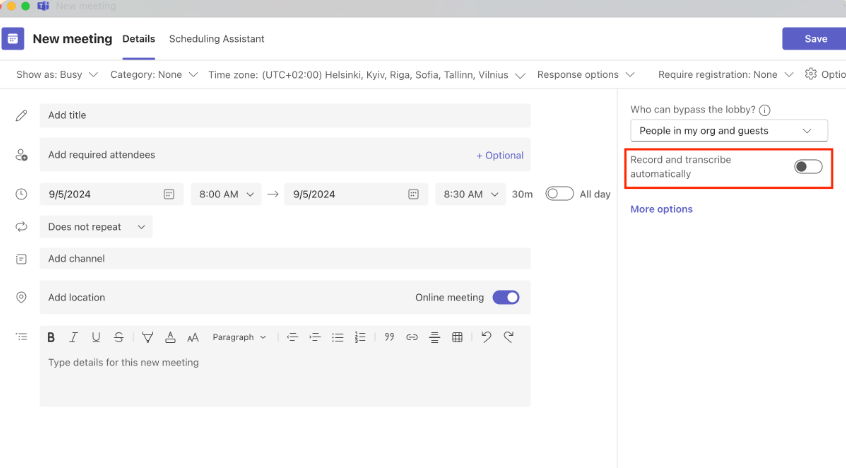Expand Response options menu

coord(585,74)
